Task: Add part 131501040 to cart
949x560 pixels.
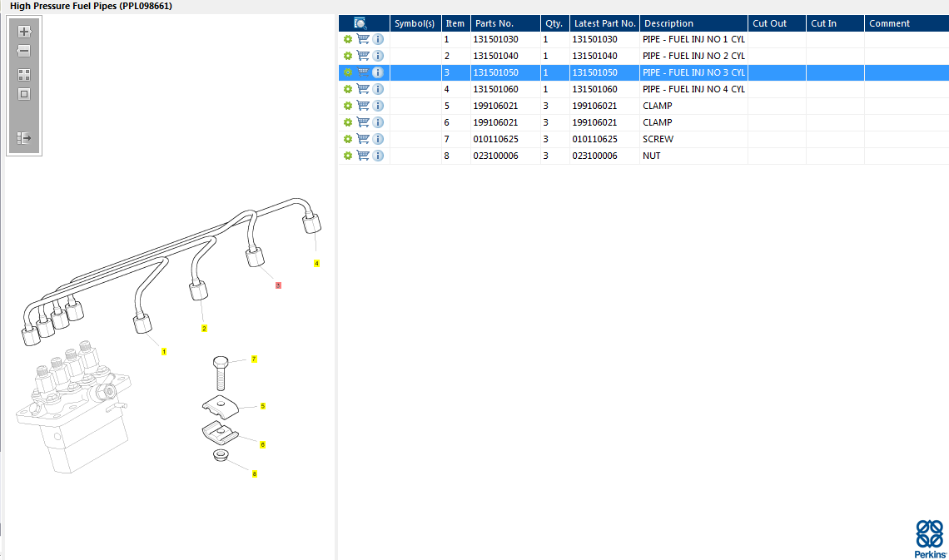Action: pyautogui.click(x=363, y=56)
